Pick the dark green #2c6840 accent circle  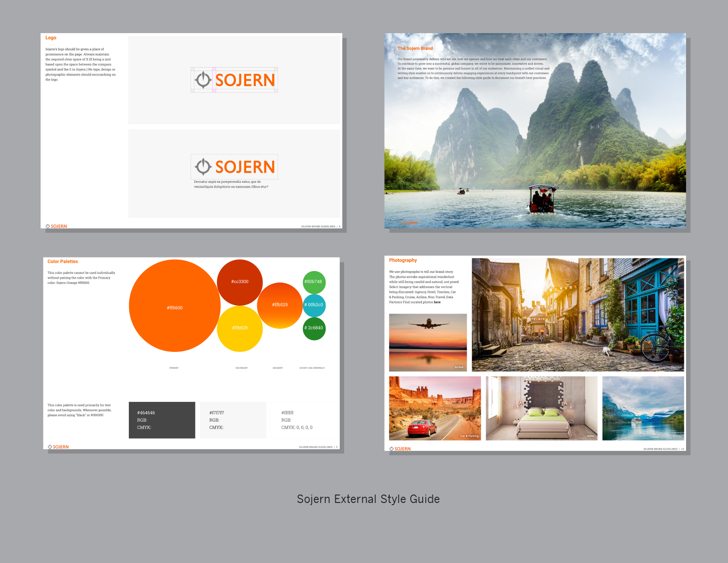coord(314,329)
